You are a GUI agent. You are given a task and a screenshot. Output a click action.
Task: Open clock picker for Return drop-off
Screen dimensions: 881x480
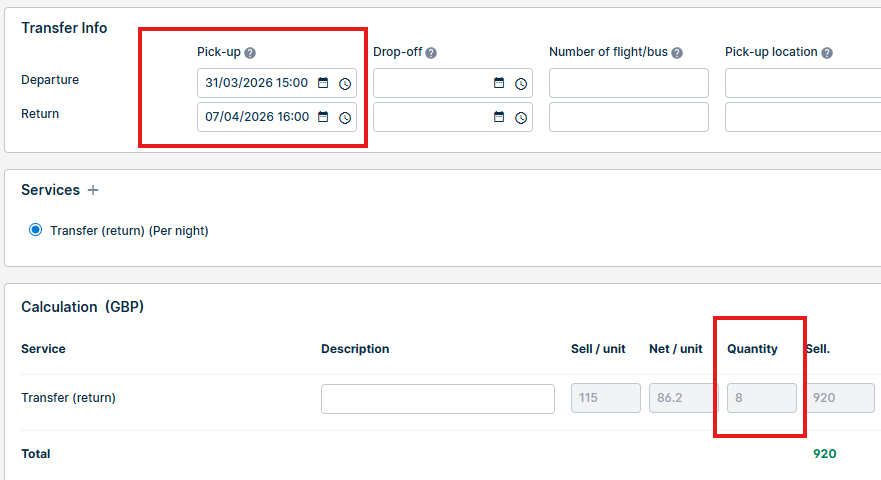pos(521,117)
